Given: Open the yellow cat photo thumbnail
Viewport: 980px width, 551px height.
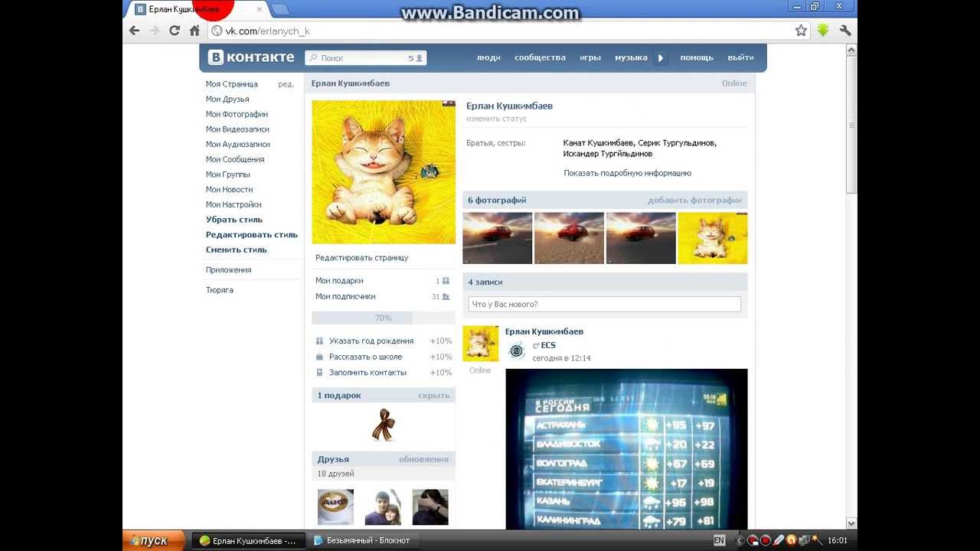Looking at the screenshot, I should 713,238.
